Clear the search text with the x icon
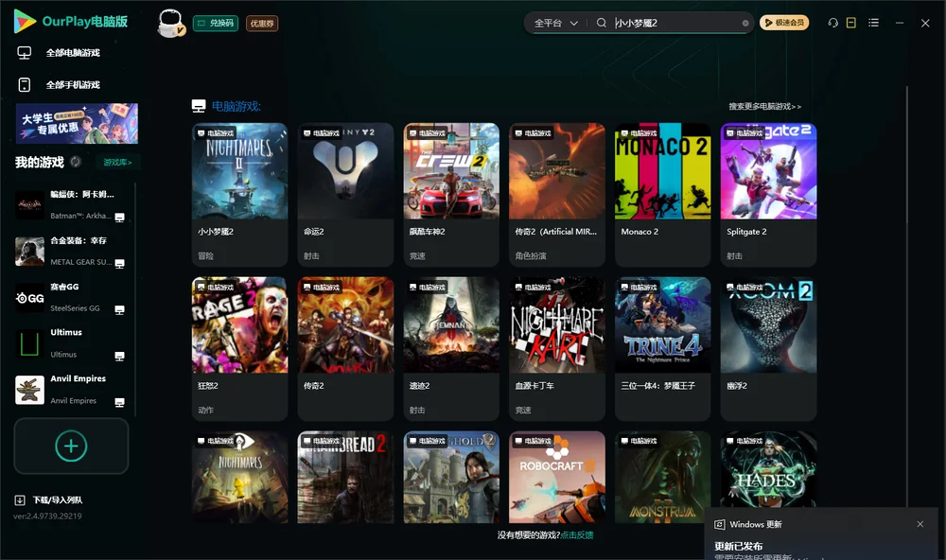Screen dimensions: 946x560 tap(745, 23)
